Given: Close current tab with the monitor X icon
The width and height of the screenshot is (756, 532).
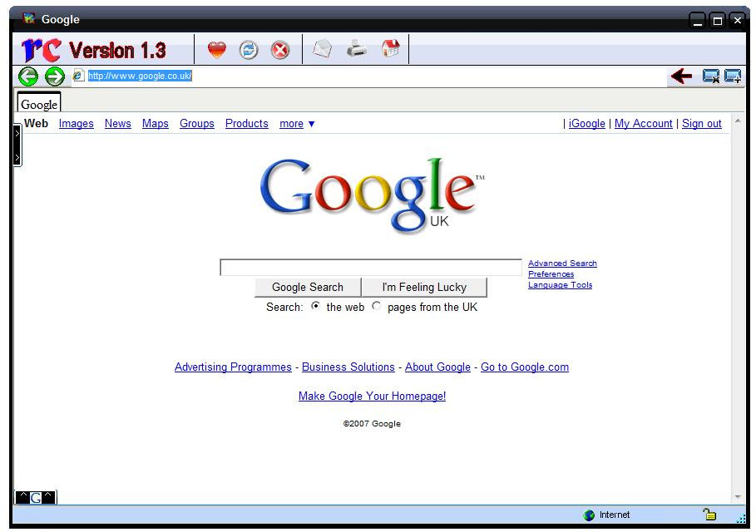Looking at the screenshot, I should click(x=711, y=76).
